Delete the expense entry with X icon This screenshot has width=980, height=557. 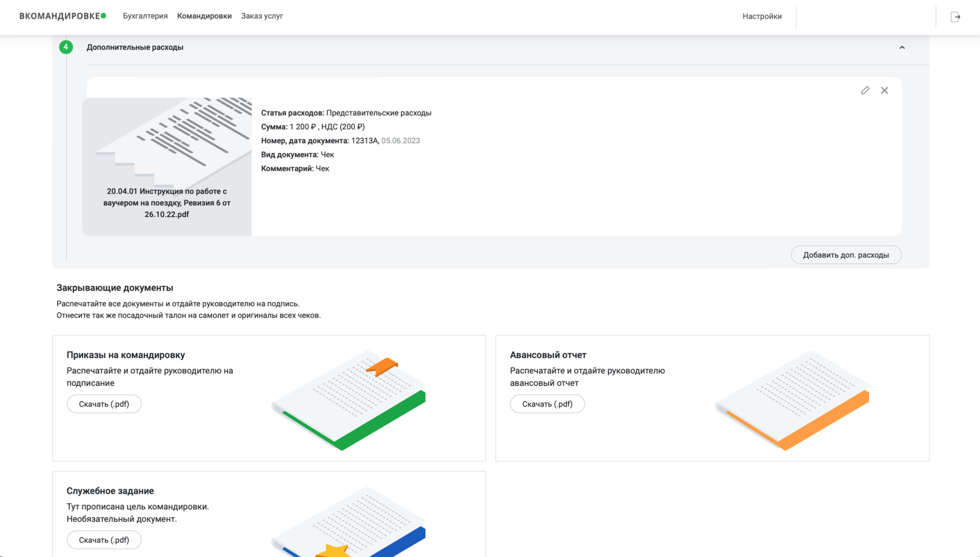(884, 90)
